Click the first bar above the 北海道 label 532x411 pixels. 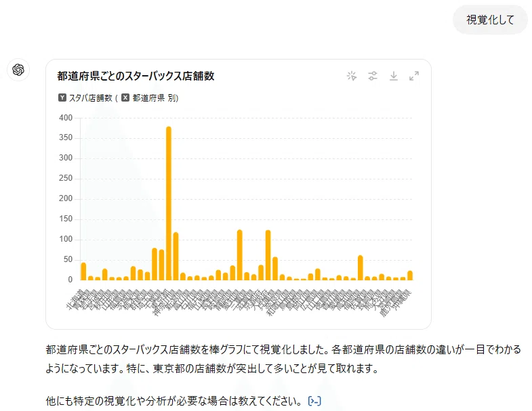83,272
